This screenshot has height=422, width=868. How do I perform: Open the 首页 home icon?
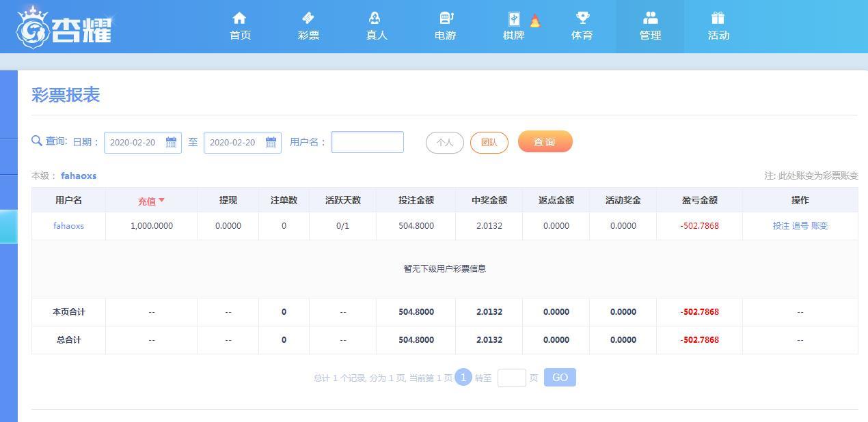pos(239,18)
